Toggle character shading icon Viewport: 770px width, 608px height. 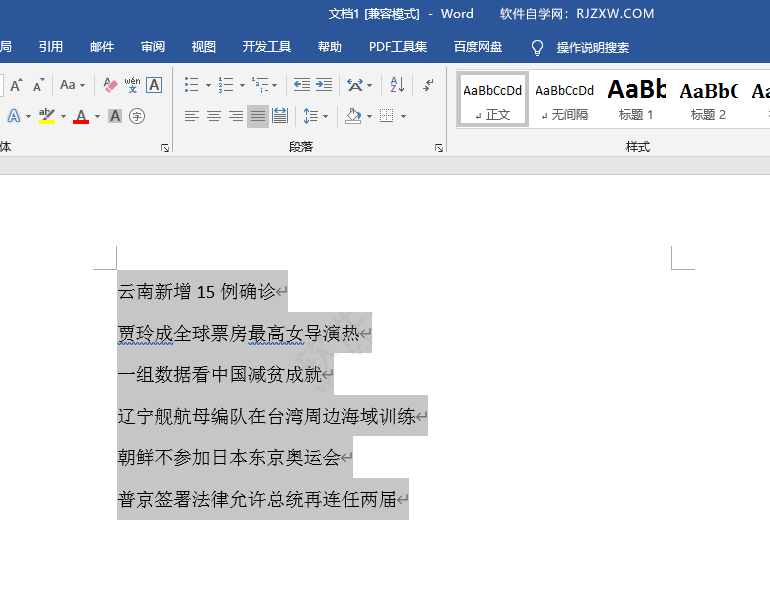pyautogui.click(x=115, y=116)
